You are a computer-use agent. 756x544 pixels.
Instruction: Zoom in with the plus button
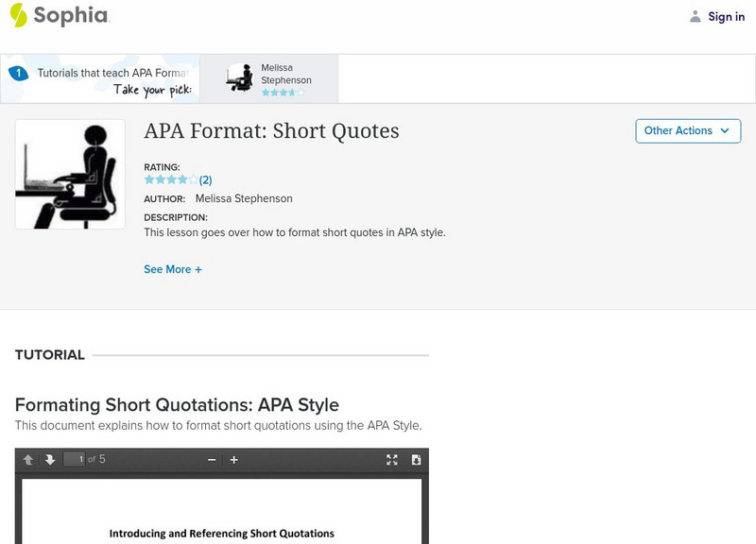[x=233, y=460]
